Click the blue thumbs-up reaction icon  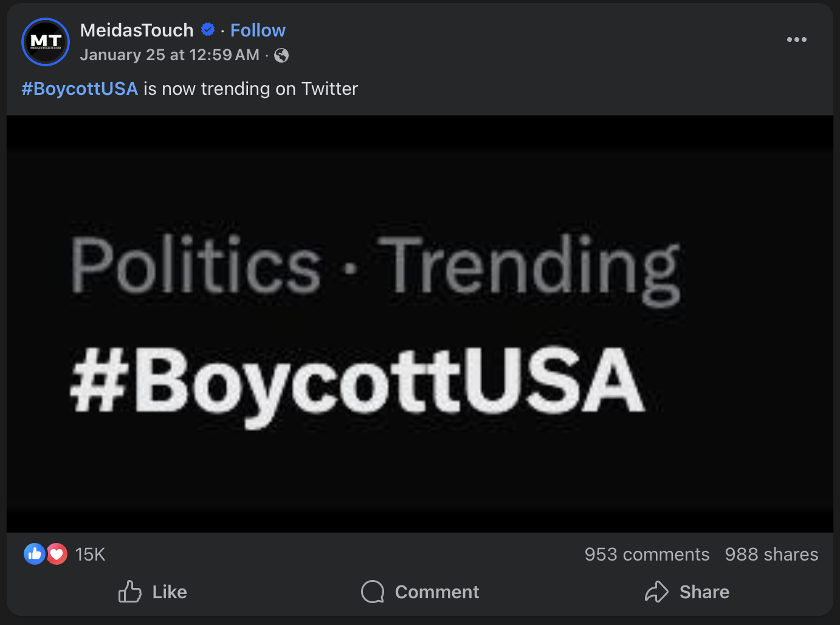click(35, 554)
